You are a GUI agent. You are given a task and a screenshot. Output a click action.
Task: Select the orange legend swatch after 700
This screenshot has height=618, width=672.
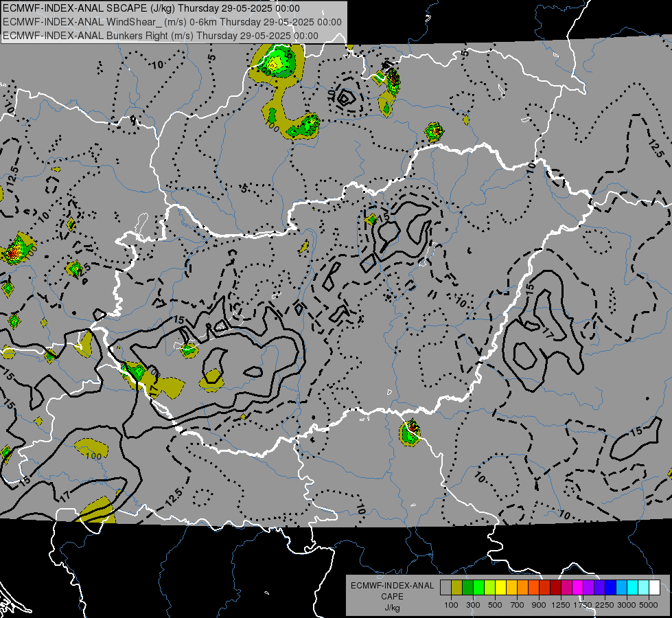click(x=523, y=588)
